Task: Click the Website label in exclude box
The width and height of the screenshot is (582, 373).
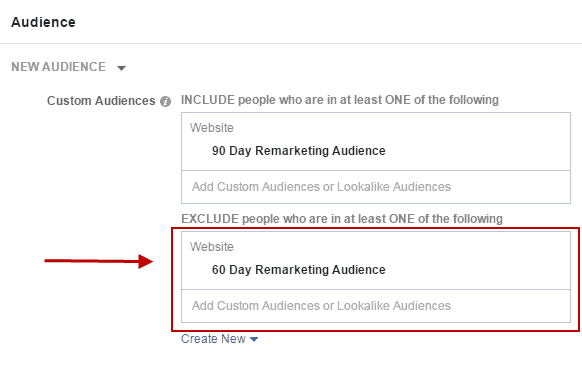Action: click(212, 247)
